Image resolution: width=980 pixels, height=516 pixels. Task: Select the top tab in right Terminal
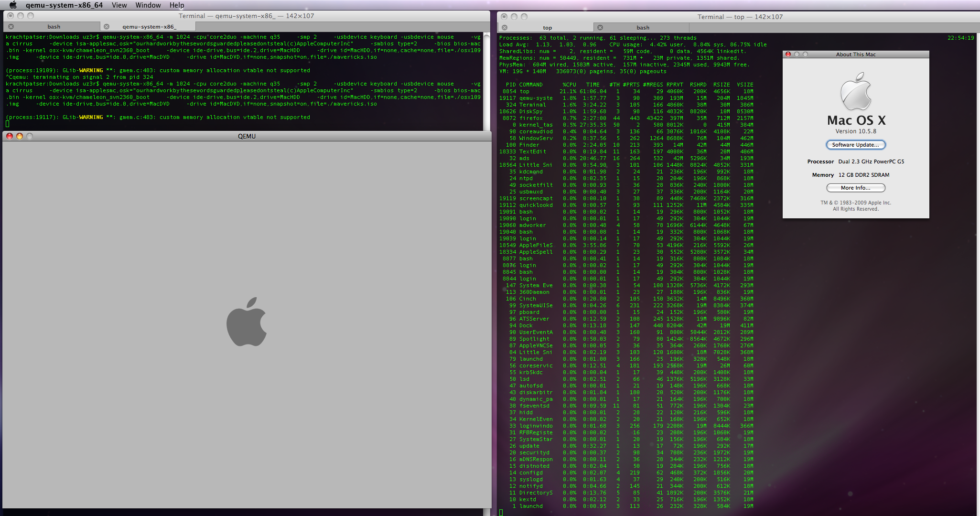(547, 28)
